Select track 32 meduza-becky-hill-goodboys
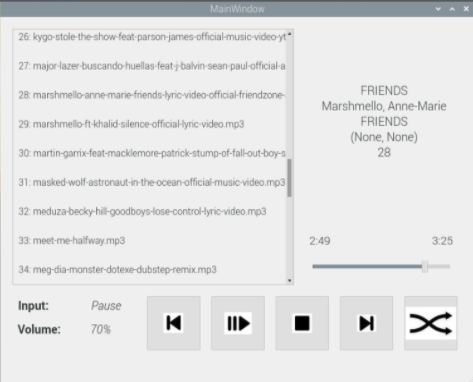473x382 pixels. click(142, 211)
